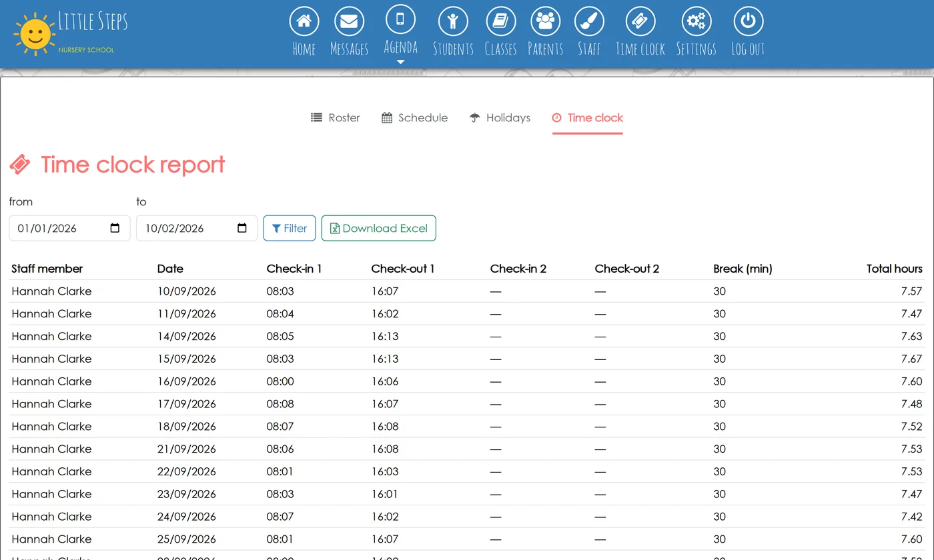The width and height of the screenshot is (934, 560).
Task: Click the date cell 17/09/2026
Action: click(x=187, y=404)
